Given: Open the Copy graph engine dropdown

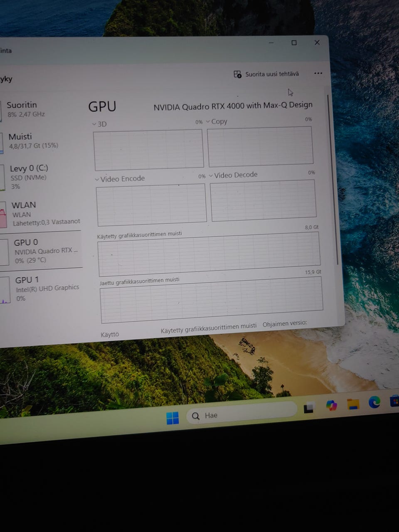Looking at the screenshot, I should (217, 122).
